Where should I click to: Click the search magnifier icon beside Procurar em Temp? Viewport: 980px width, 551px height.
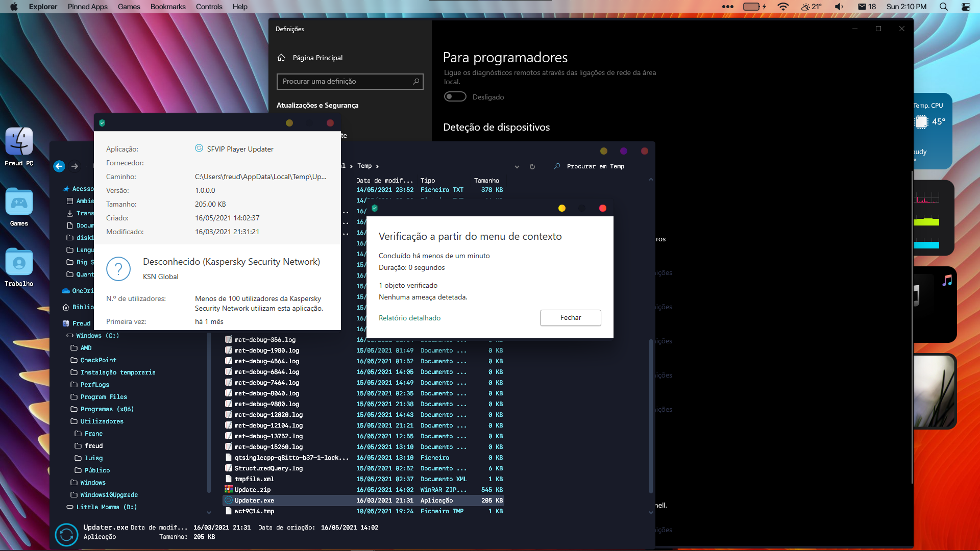pos(557,166)
